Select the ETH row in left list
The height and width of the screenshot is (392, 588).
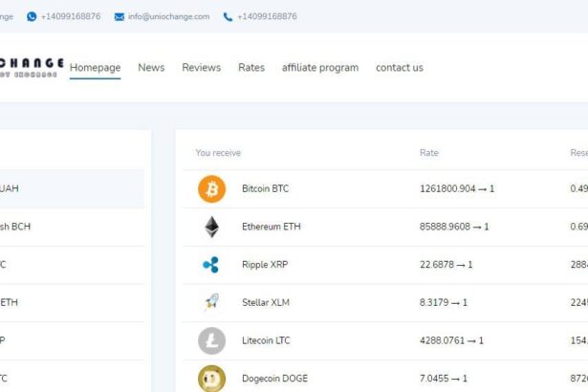72,302
